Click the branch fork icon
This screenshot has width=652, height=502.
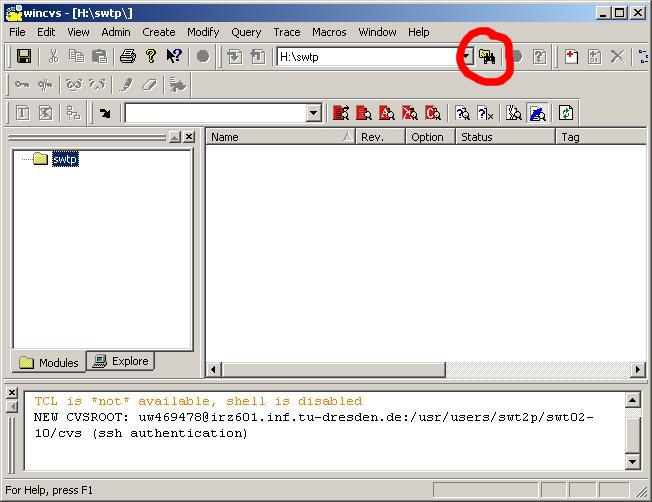73,113
